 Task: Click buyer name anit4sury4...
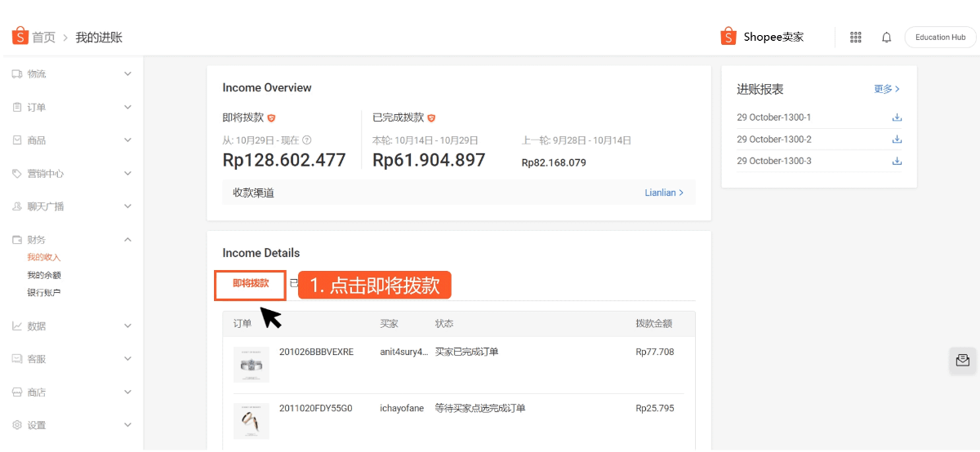[404, 352]
